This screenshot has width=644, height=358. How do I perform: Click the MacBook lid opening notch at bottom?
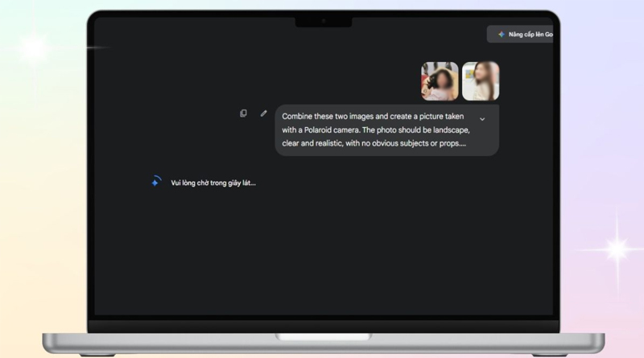[x=323, y=336]
